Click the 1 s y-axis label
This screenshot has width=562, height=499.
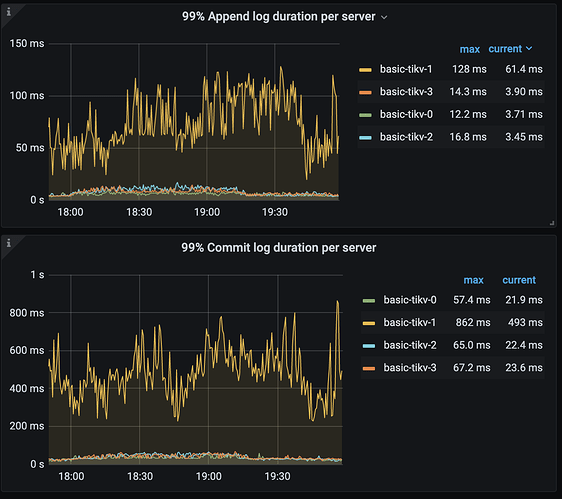point(37,275)
